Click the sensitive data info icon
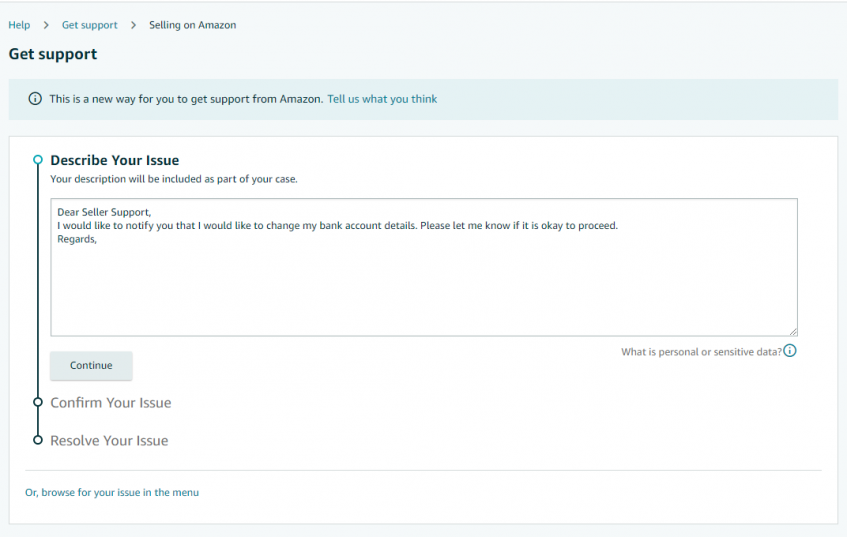The image size is (847, 537). (790, 351)
